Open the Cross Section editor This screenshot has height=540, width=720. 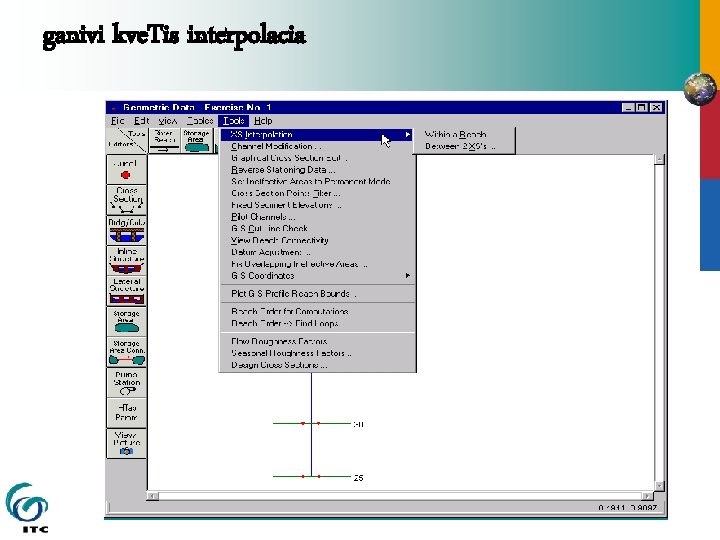coord(126,200)
